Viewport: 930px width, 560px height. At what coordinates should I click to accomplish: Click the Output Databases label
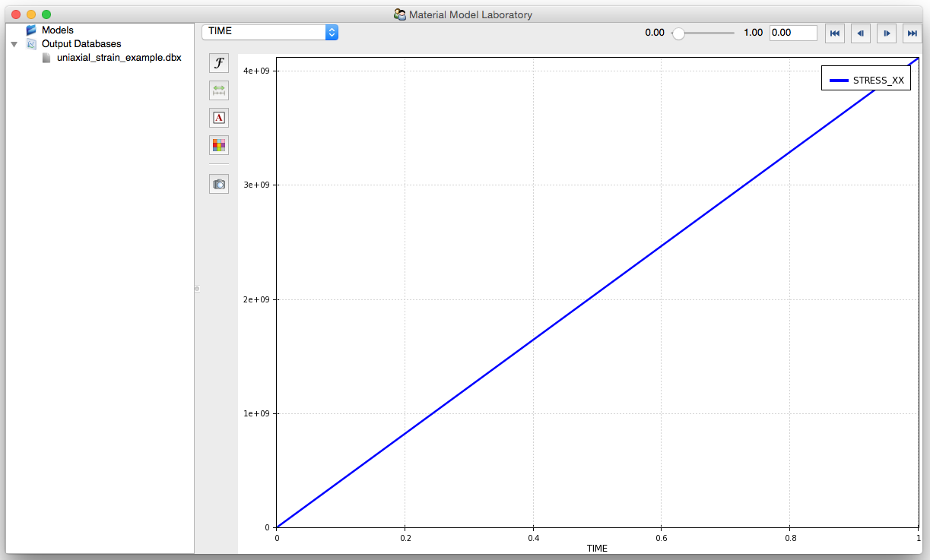pos(81,44)
